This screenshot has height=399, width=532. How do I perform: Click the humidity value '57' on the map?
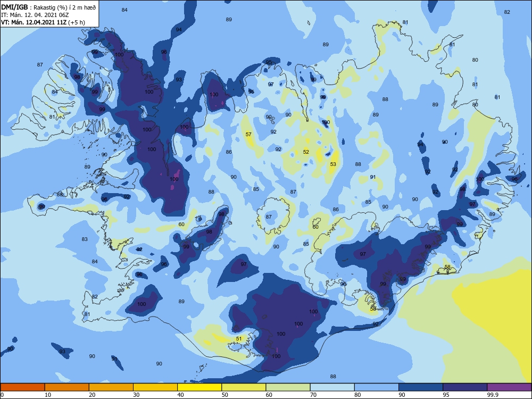[x=248, y=135]
